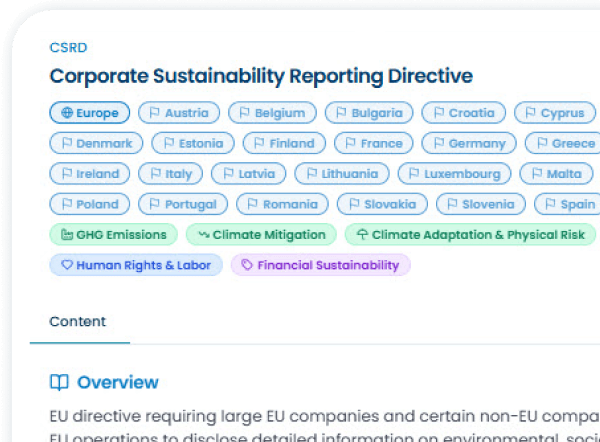Click the globe icon on Europe tag
Viewport: 600px width, 442px height.
pos(67,113)
